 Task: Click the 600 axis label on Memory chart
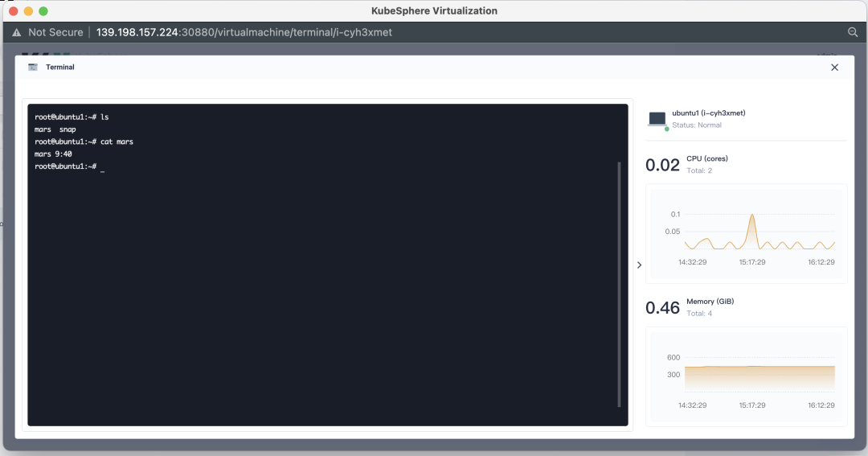tap(674, 357)
